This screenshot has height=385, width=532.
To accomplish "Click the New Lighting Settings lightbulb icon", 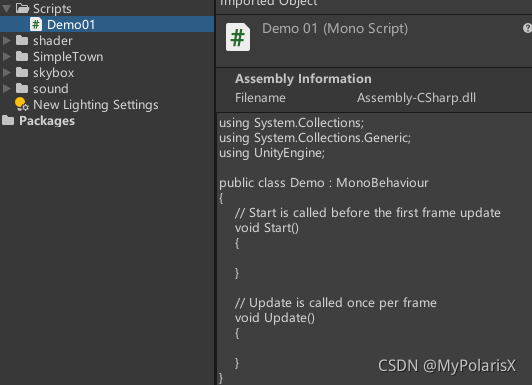I will pos(22,104).
